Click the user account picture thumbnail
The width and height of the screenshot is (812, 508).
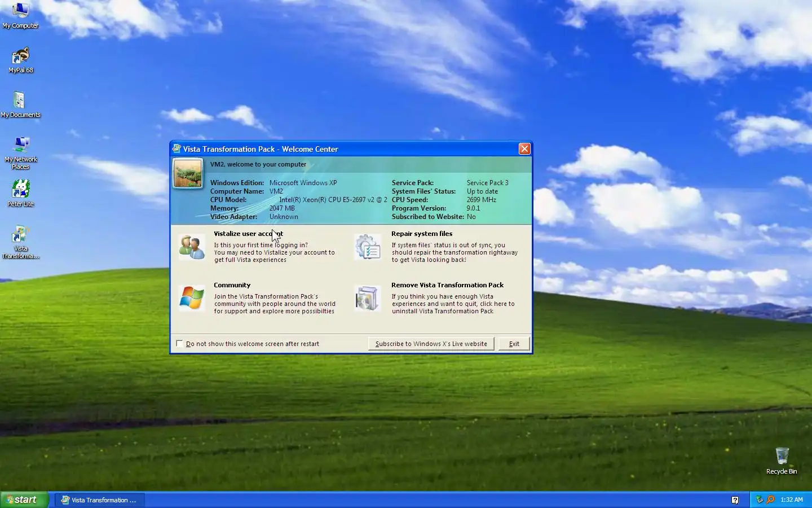(188, 173)
